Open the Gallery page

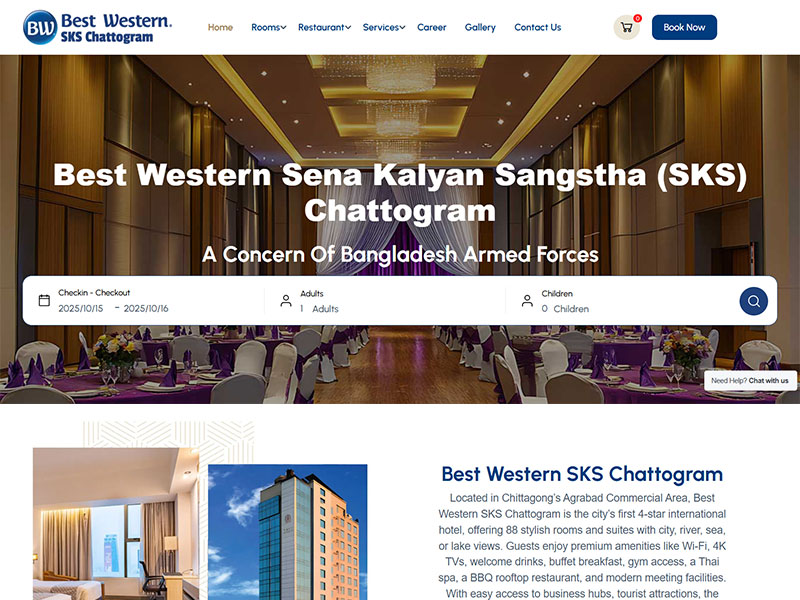pos(480,28)
